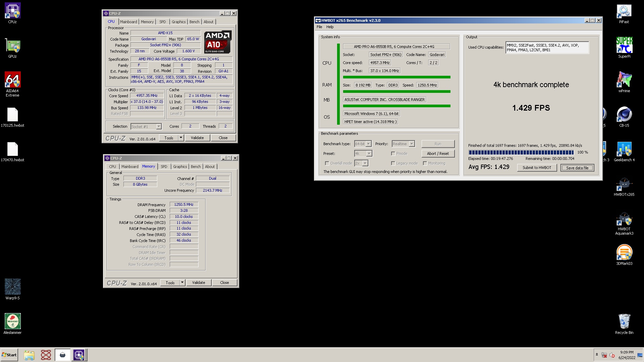
Task: Click the DRAM Frequency 1250.5 MHz field
Action: pyautogui.click(x=184, y=204)
